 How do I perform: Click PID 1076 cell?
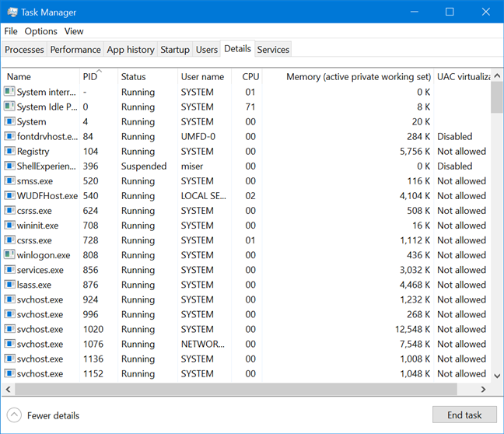point(93,344)
